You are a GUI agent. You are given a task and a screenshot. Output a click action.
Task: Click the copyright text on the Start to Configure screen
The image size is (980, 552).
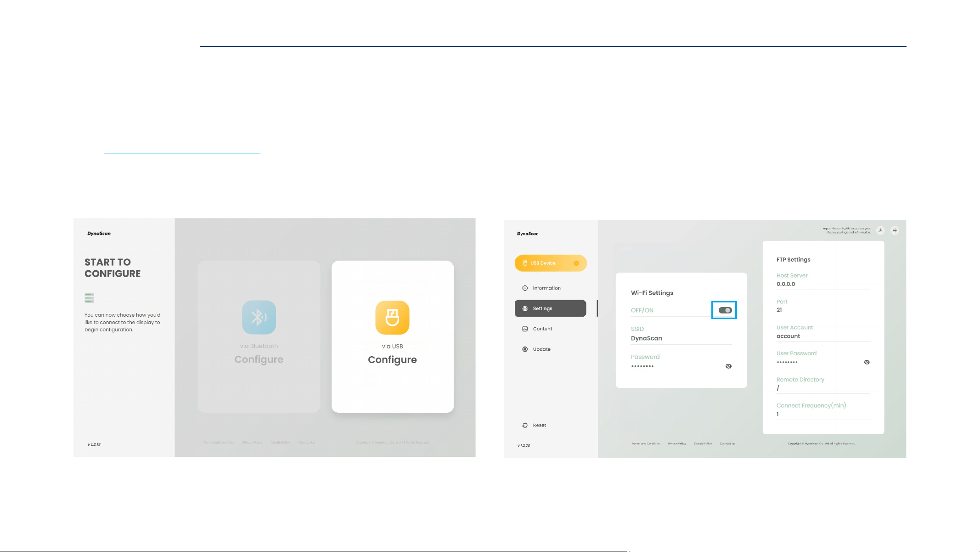[393, 443]
